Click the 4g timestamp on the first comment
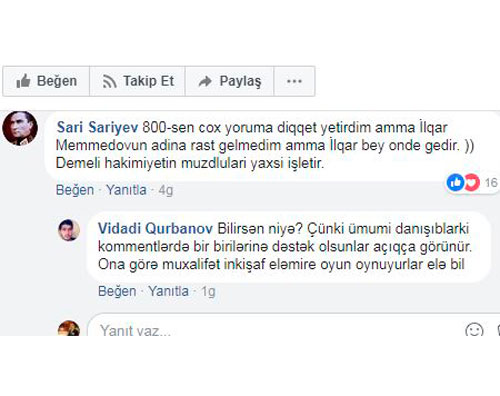 pos(166,190)
